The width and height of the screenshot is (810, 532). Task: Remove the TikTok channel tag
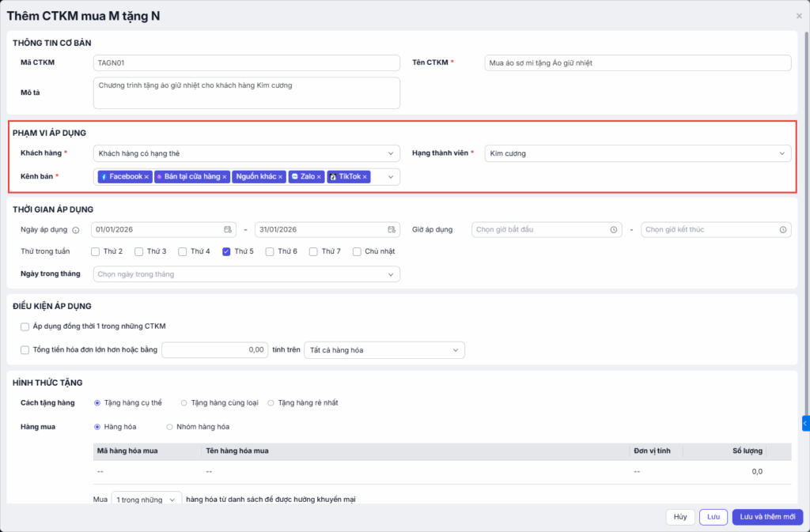[365, 177]
